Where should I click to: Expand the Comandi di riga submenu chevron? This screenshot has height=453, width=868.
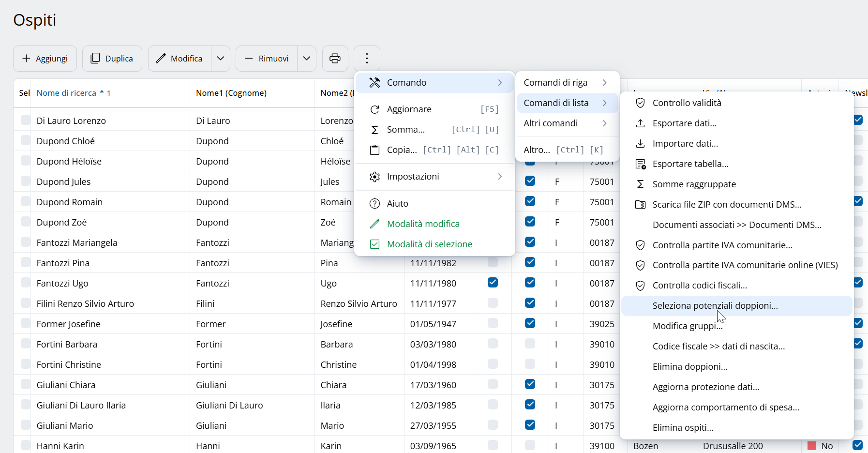pos(604,83)
